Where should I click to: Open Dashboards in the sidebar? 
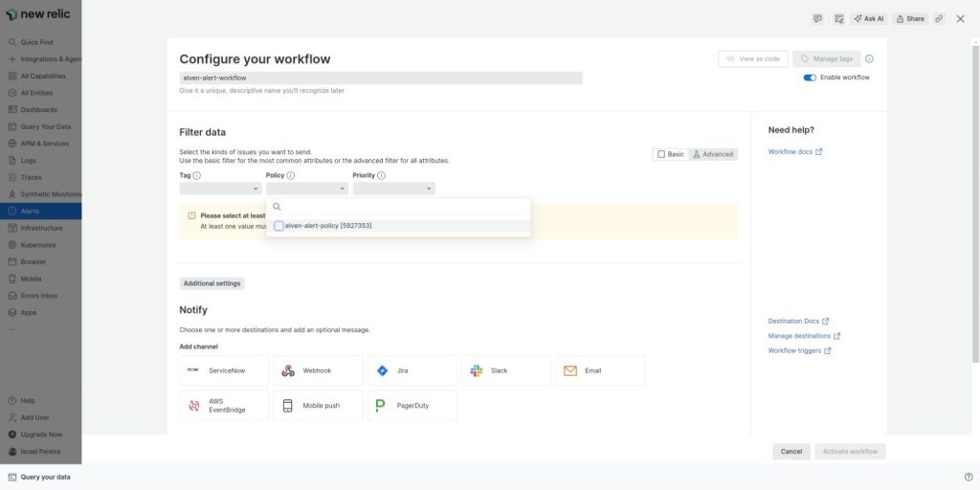pyautogui.click(x=39, y=110)
